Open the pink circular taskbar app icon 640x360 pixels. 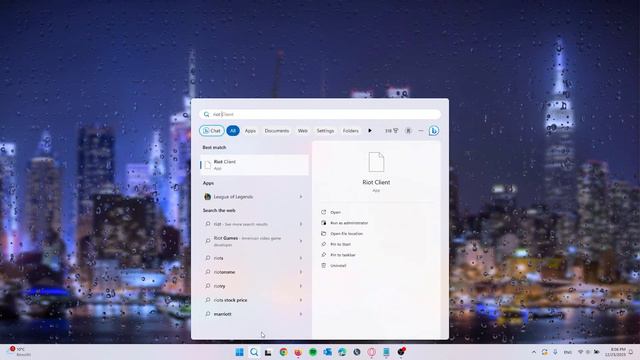point(371,352)
